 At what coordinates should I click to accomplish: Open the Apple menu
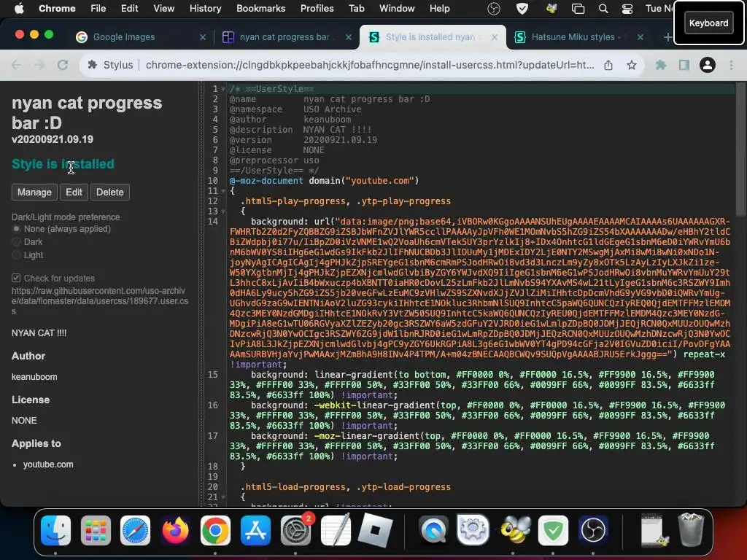tap(19, 8)
